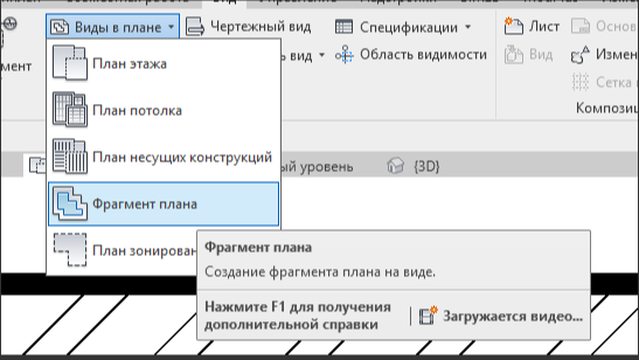Click the Виды в плане icon
The image size is (639, 360).
pyautogui.click(x=60, y=27)
